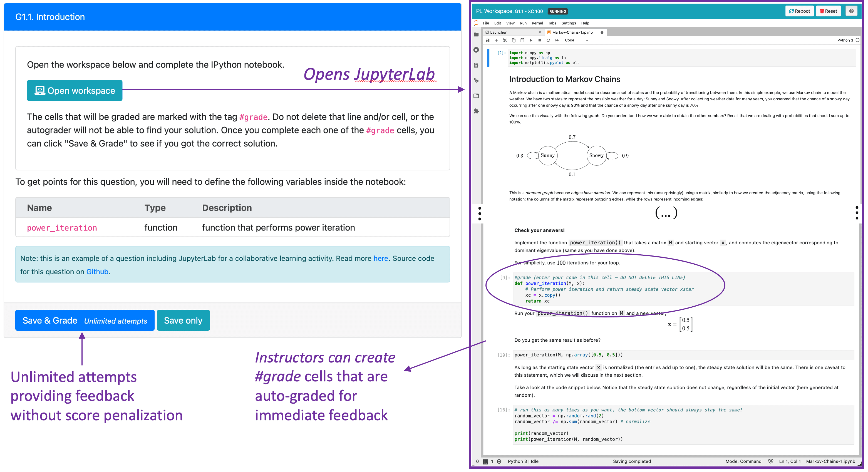Open the table of contents inspector sidebar icon
Viewport: 868px width, 472px height.
pos(476,65)
